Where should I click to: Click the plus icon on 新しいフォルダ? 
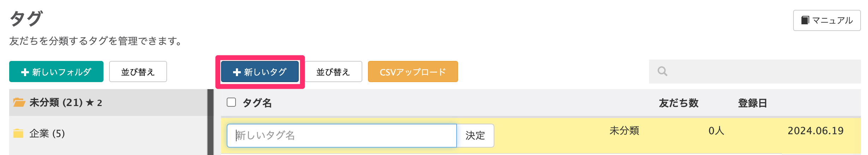(25, 72)
